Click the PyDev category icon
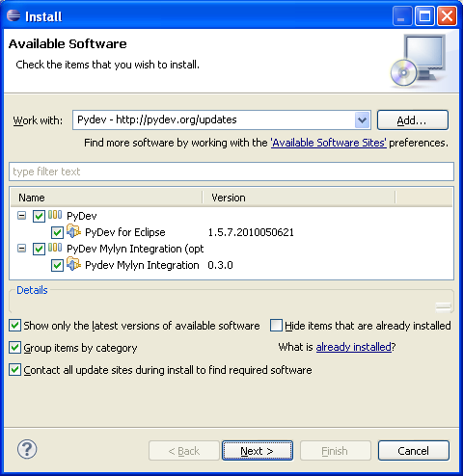This screenshot has width=463, height=476. pyautogui.click(x=55, y=215)
